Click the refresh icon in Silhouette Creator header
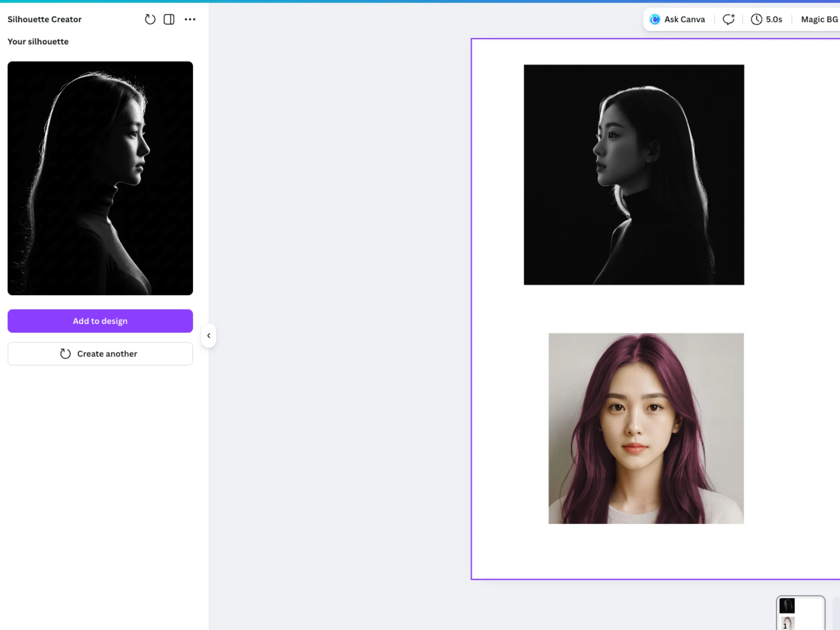This screenshot has width=840, height=630. pyautogui.click(x=150, y=19)
